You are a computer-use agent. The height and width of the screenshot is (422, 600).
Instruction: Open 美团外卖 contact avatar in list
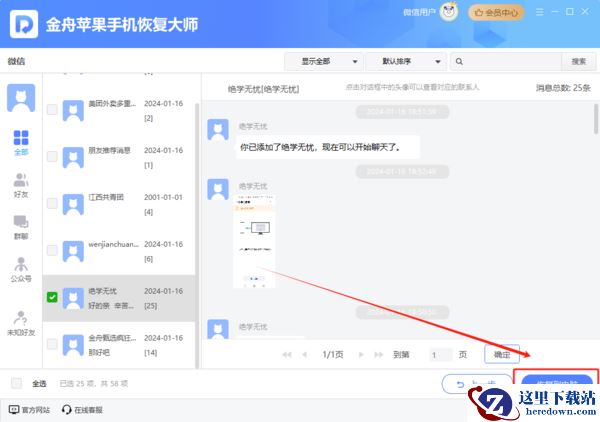[x=73, y=111]
